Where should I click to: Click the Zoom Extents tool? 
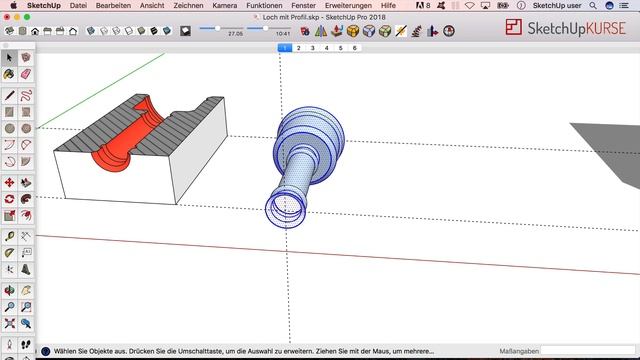pos(9,324)
